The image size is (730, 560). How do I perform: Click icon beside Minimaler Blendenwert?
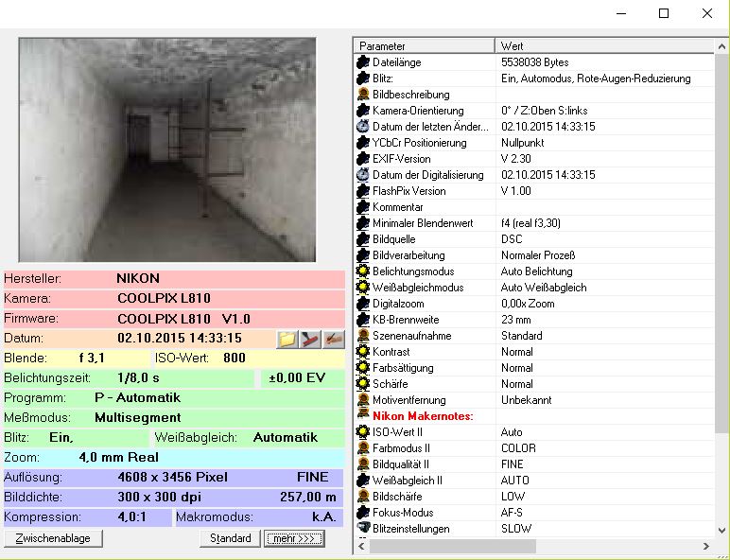363,223
